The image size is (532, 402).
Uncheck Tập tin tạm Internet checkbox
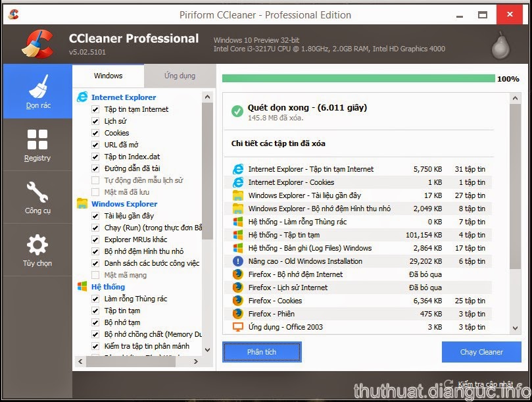(95, 109)
